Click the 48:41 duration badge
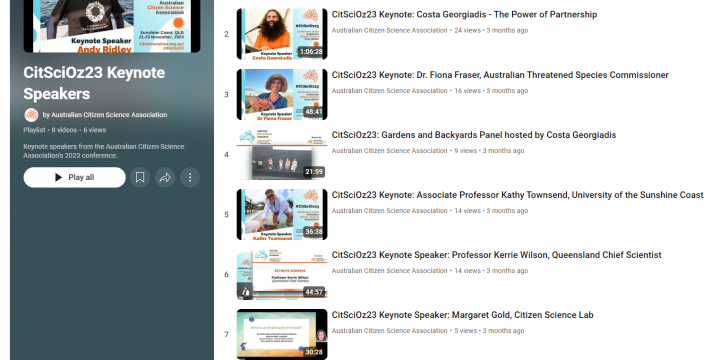720x360 pixels. click(x=314, y=112)
